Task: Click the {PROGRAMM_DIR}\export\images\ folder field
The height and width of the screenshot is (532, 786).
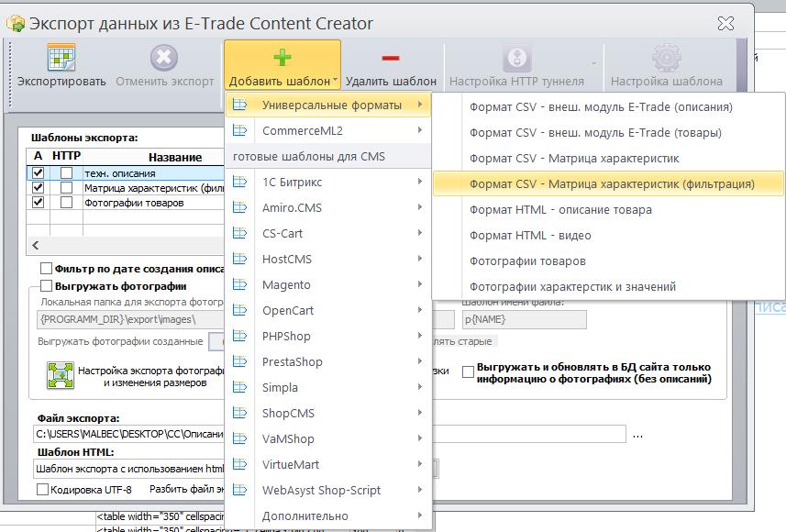Action: point(130,319)
